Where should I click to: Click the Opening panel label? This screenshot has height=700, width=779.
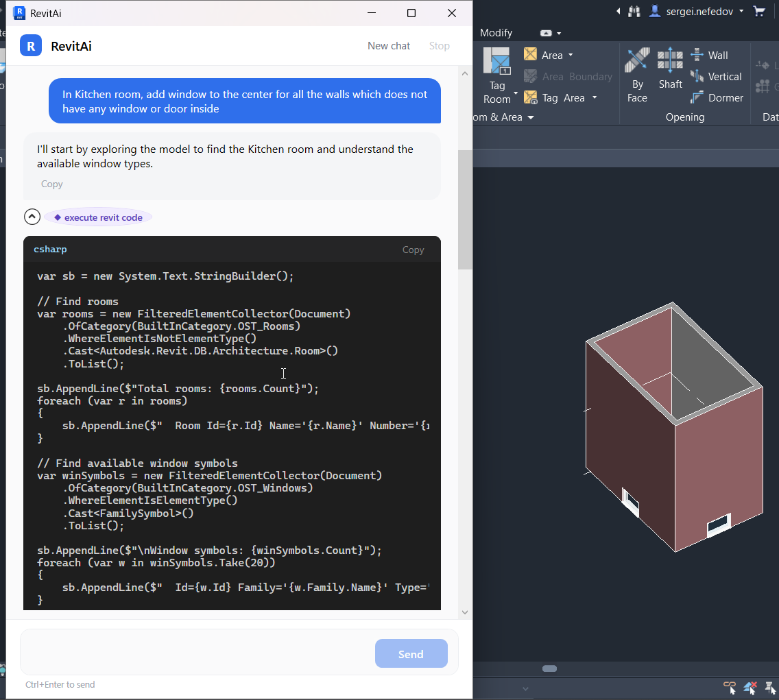tap(684, 117)
